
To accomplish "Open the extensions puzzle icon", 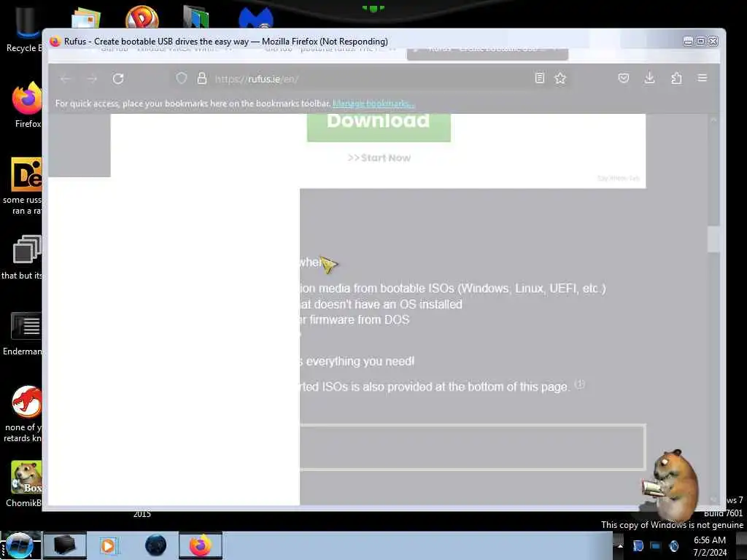I will coord(676,78).
